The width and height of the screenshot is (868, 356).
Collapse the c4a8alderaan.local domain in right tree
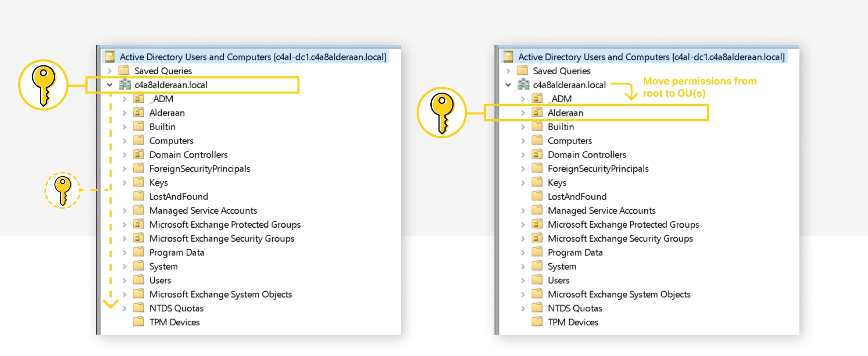click(x=508, y=84)
